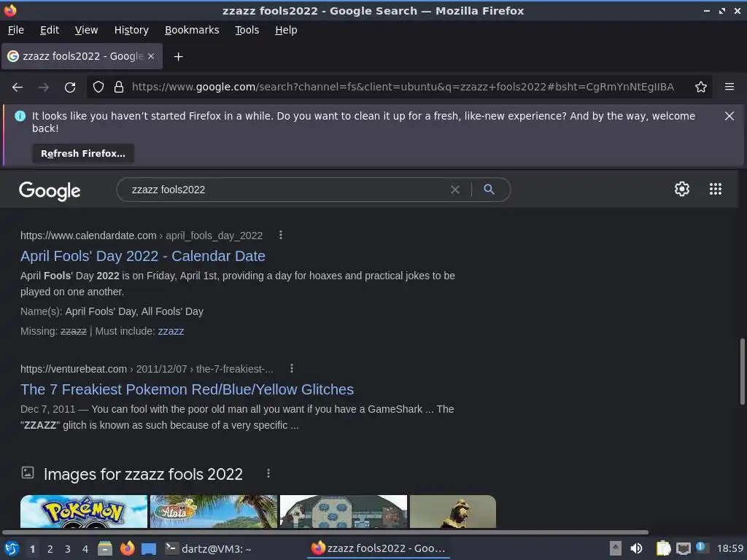Screen dimensions: 747x560
Task: Click the calendardate.com URL breadcrumb
Action: click(141, 236)
